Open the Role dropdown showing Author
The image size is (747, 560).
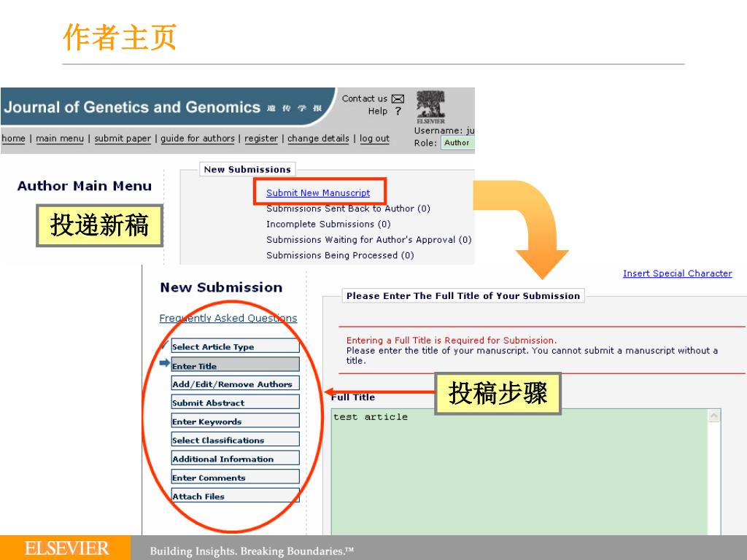coord(457,142)
